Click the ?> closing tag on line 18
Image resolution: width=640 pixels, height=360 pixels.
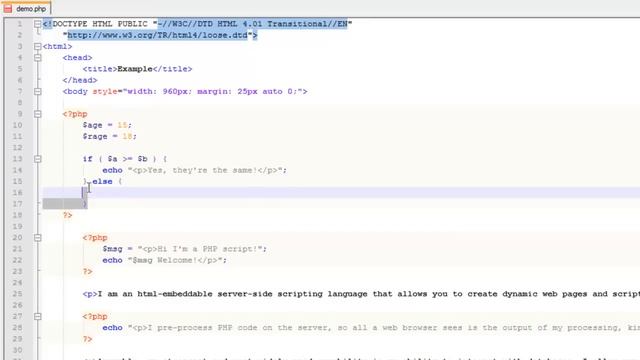click(x=67, y=215)
